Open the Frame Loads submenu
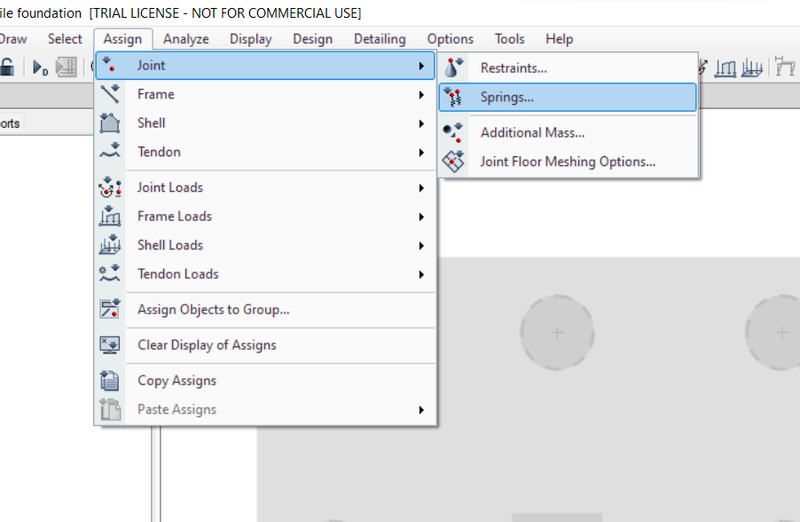 pos(265,216)
